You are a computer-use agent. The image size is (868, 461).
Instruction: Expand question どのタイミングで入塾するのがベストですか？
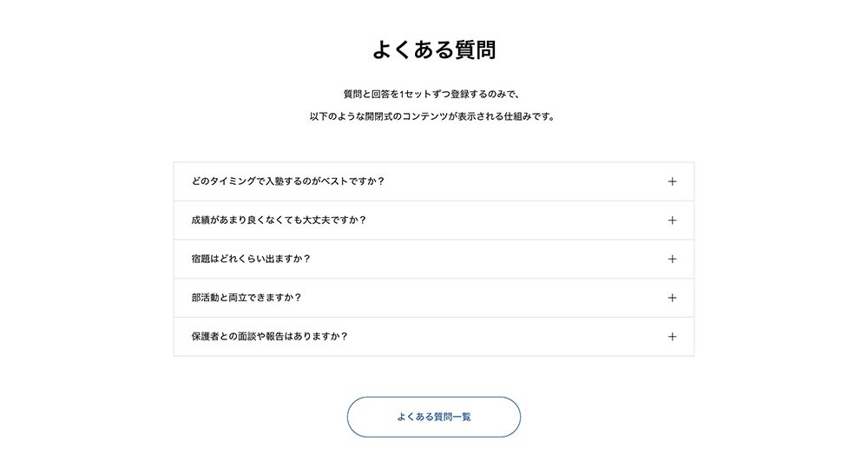point(287,181)
